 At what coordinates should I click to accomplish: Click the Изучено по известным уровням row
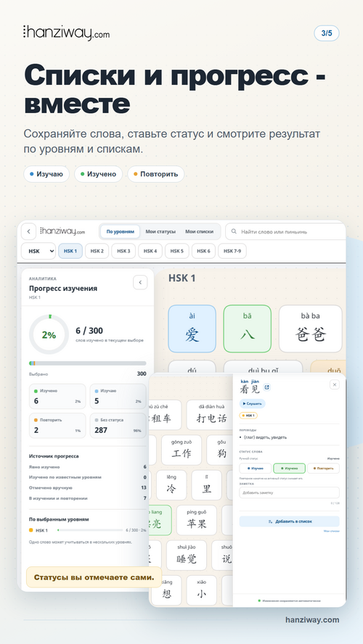coord(88,477)
